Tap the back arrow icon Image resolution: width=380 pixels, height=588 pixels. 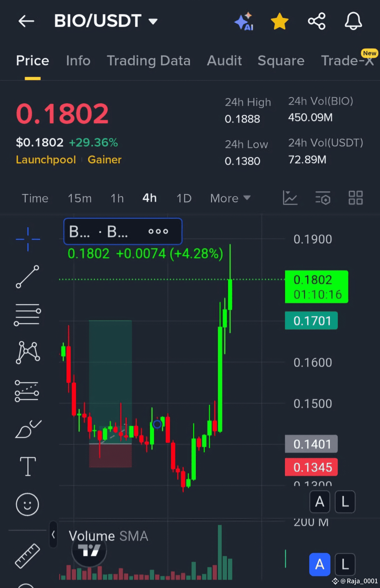tap(26, 21)
